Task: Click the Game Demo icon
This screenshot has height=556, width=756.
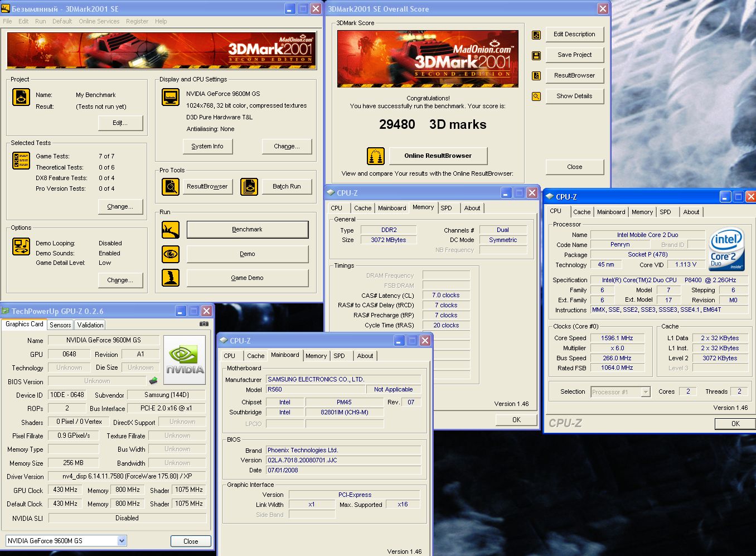Action: (x=170, y=278)
